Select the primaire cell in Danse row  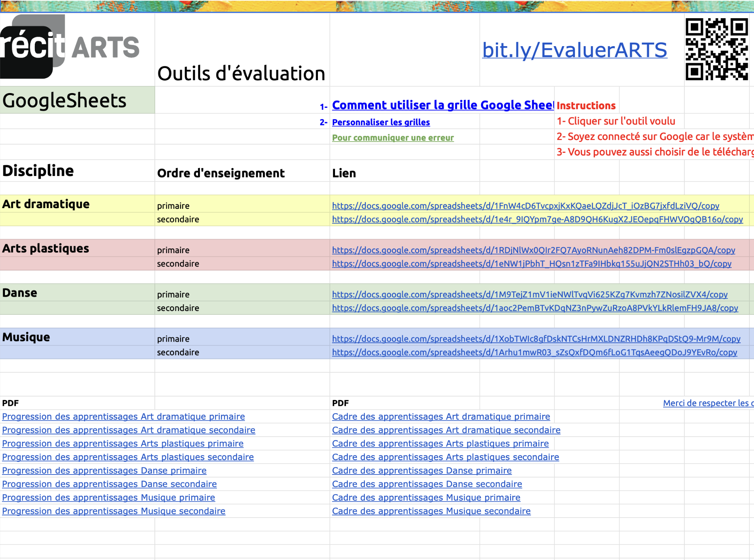(242, 292)
